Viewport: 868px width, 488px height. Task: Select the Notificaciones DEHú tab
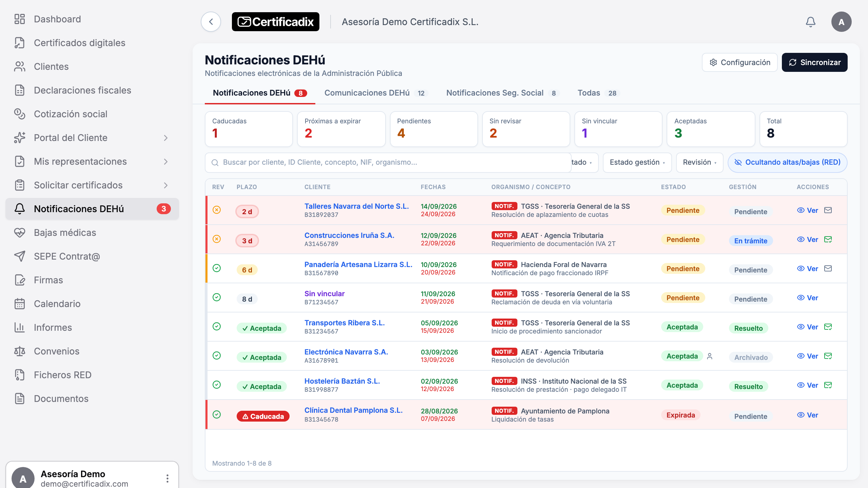point(260,93)
